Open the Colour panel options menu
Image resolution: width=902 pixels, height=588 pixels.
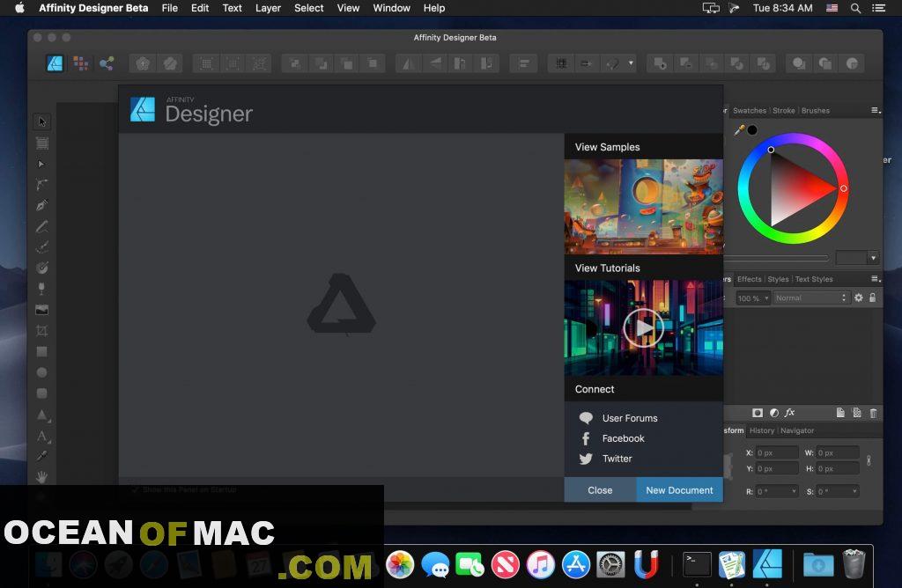tap(876, 110)
